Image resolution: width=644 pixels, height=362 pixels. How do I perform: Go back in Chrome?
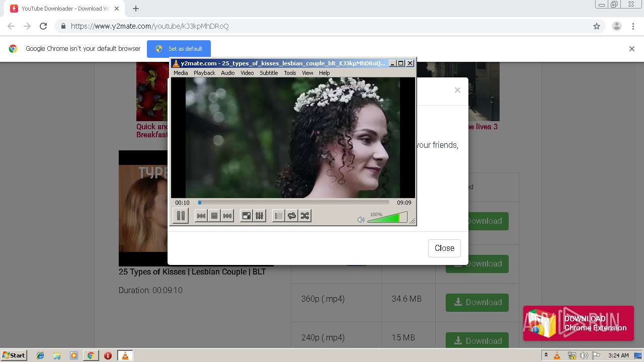pos(11,26)
